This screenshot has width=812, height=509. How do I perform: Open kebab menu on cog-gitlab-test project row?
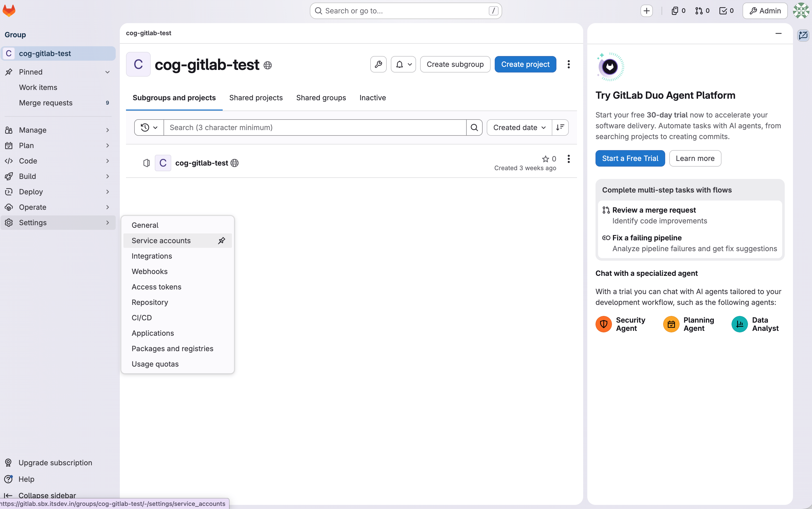[x=569, y=159]
